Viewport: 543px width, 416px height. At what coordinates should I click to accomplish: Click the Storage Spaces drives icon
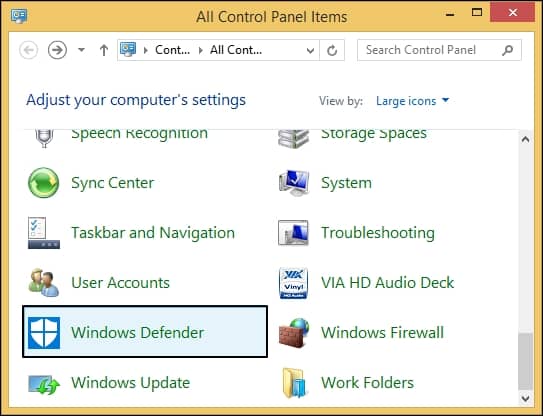click(293, 139)
